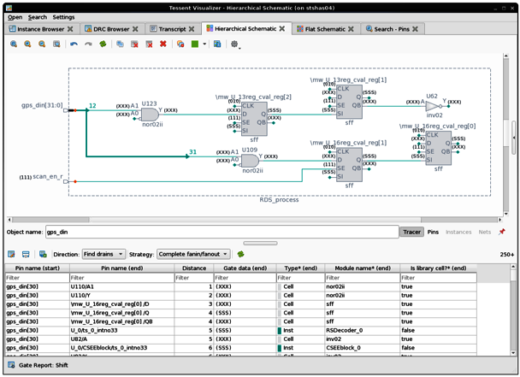Image resolution: width=520 pixels, height=377 pixels.
Task: Switch to Flat Schematic tab
Action: point(325,29)
